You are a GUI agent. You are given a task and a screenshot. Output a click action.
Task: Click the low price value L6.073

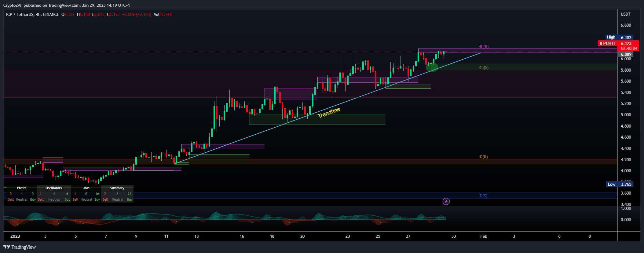(x=98, y=14)
